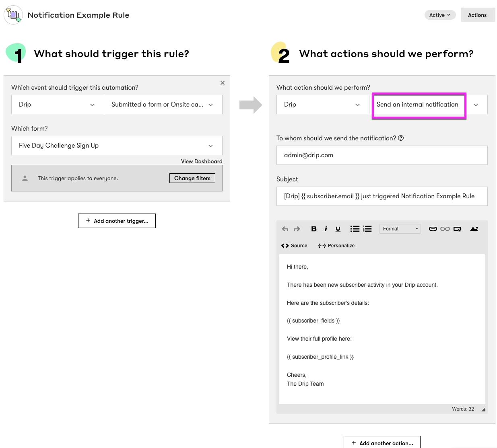This screenshot has width=497, height=448.
Task: Click the Change filters button
Action: (192, 178)
